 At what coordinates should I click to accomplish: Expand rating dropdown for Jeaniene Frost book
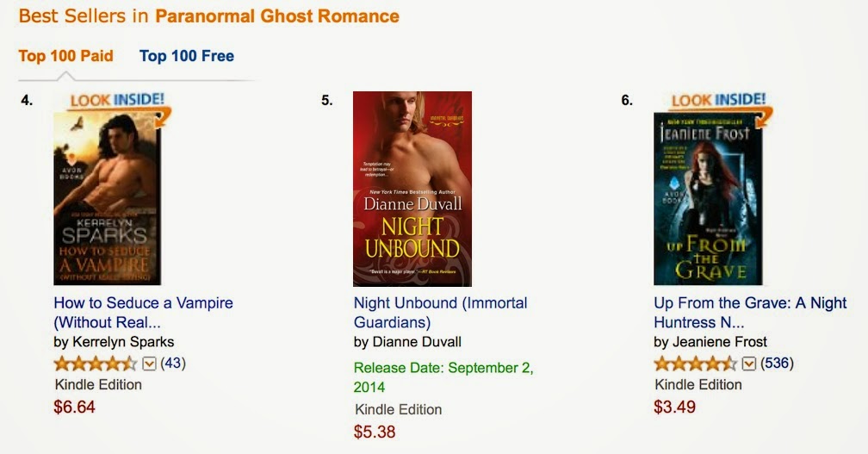[x=749, y=364]
